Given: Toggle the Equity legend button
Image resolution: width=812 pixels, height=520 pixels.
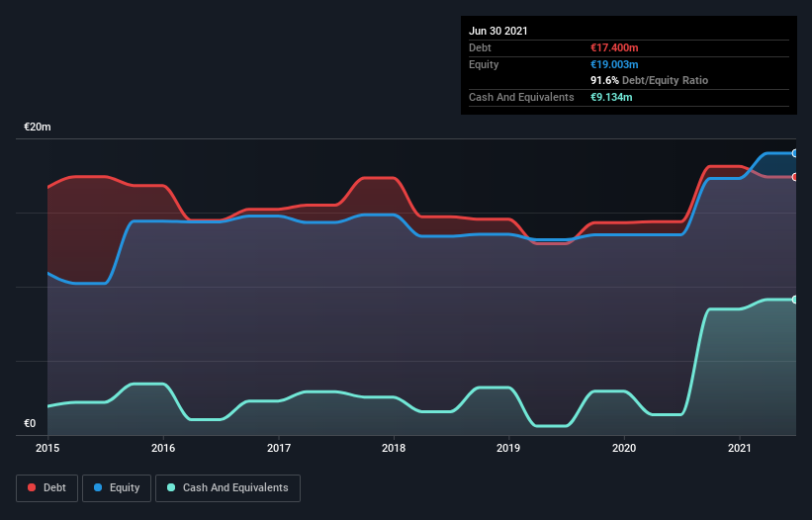Looking at the screenshot, I should (x=117, y=488).
